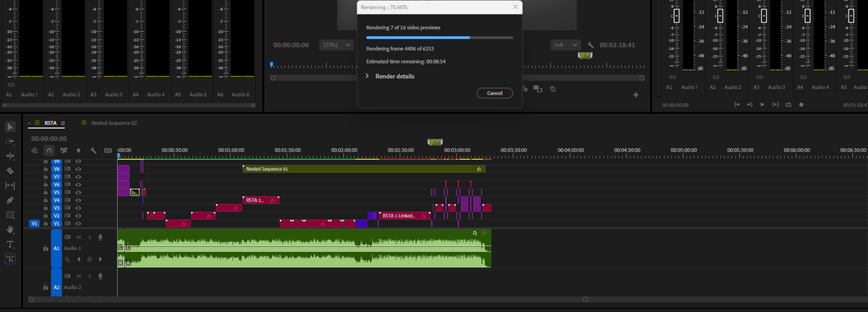Play in the right monitor panel
868x312 pixels.
(762, 105)
